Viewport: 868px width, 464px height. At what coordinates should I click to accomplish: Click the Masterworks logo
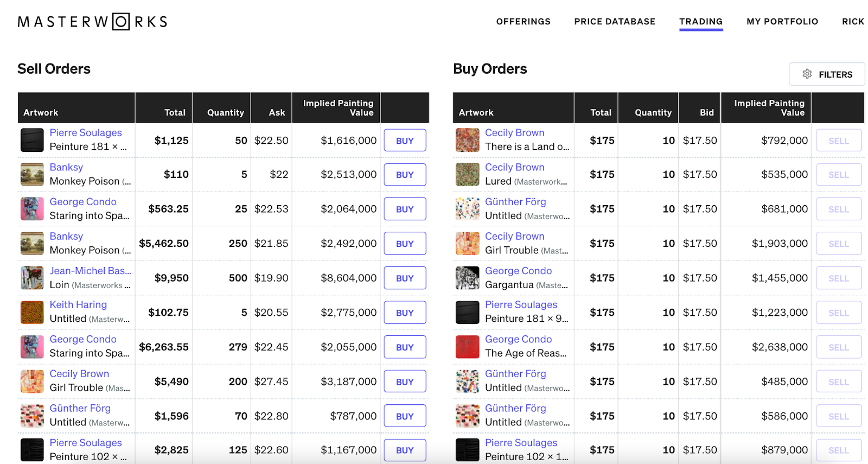pyautogui.click(x=92, y=22)
